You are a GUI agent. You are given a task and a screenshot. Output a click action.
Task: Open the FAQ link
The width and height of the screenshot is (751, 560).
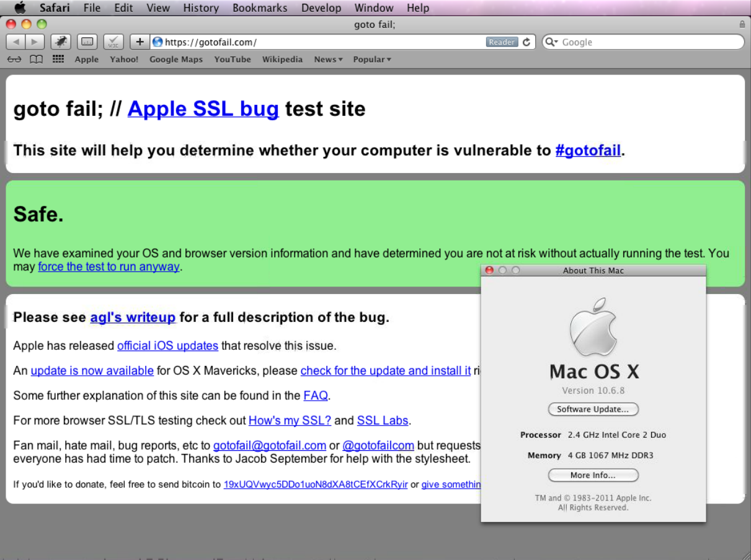coord(316,395)
